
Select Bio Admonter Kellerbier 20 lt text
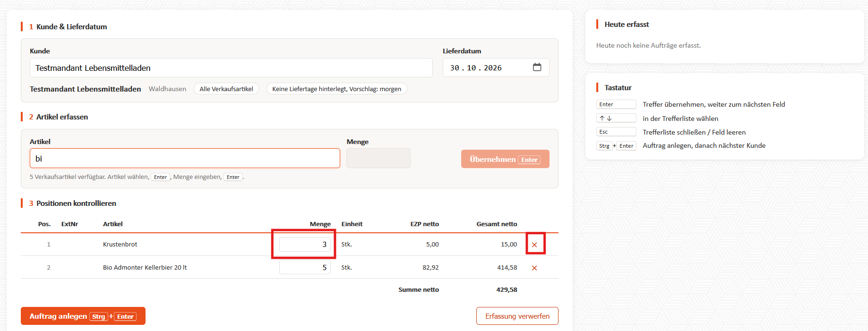[145, 267]
